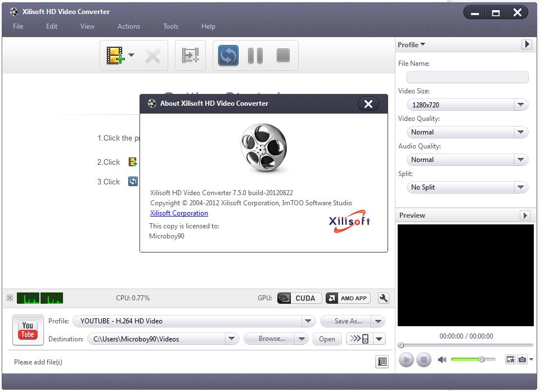Image resolution: width=540 pixels, height=392 pixels.
Task: Mute audio using the speaker icon
Action: point(442,359)
